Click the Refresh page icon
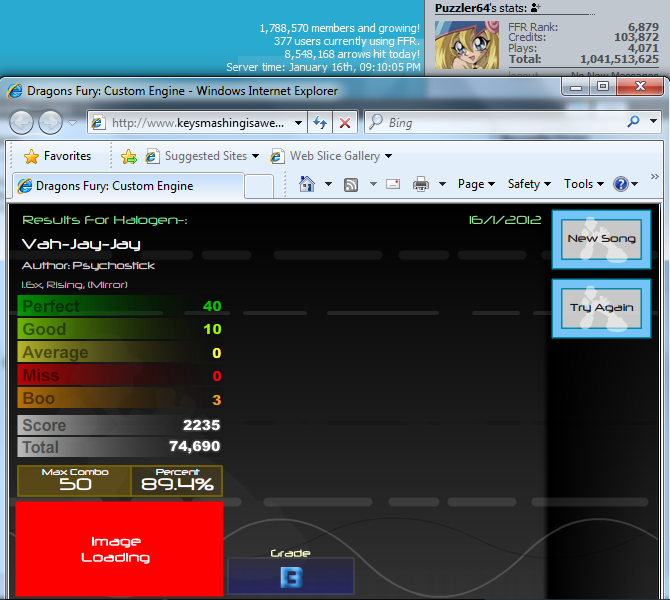670x600 pixels. click(321, 123)
